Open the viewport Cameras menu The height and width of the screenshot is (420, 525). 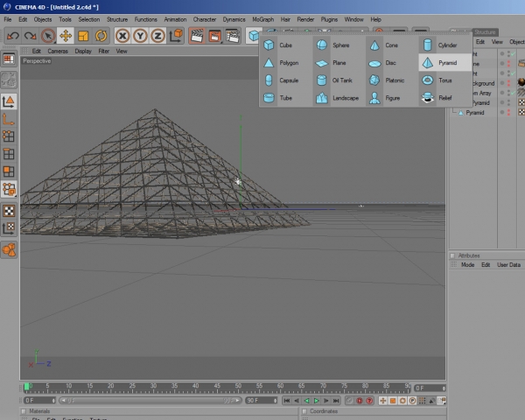58,52
